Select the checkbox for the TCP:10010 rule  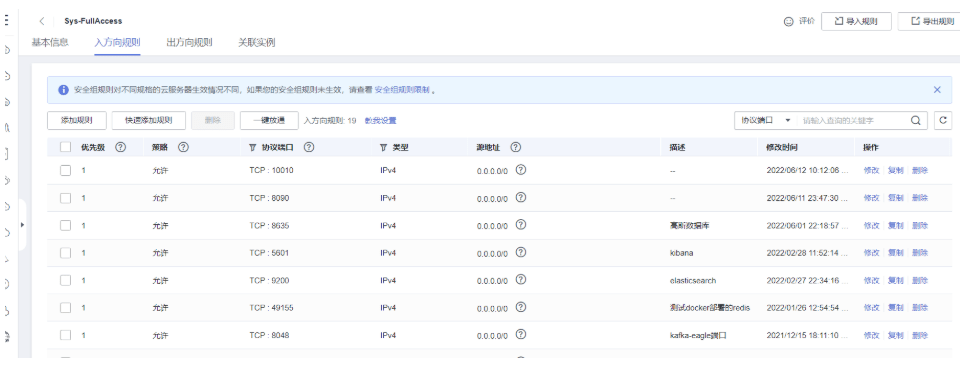pyautogui.click(x=65, y=170)
